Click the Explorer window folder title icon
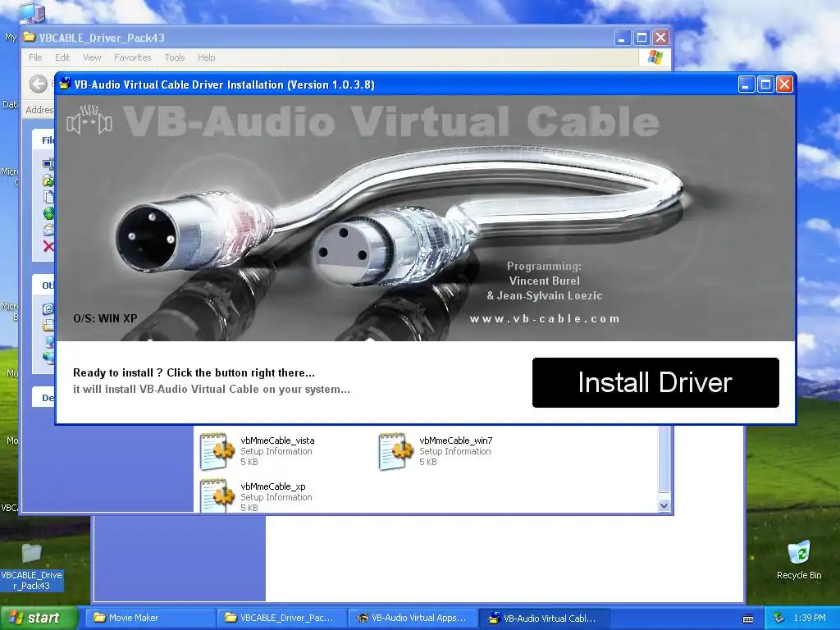Screen dimensions: 840x630 30,38
